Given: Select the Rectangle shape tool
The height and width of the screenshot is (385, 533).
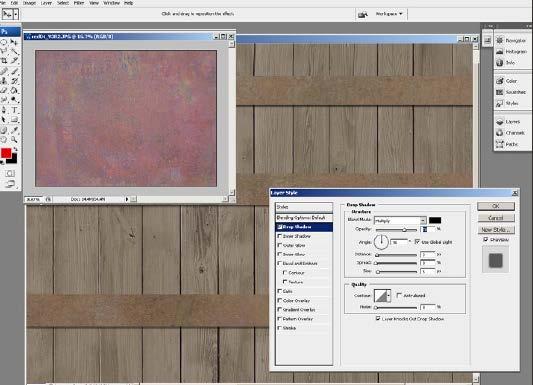Looking at the screenshot, I should [14, 120].
